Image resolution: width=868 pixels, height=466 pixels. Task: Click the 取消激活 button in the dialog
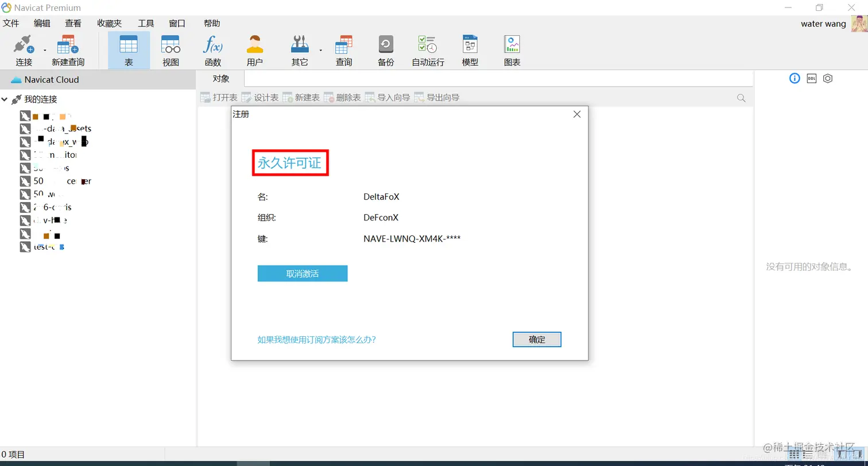coord(303,274)
